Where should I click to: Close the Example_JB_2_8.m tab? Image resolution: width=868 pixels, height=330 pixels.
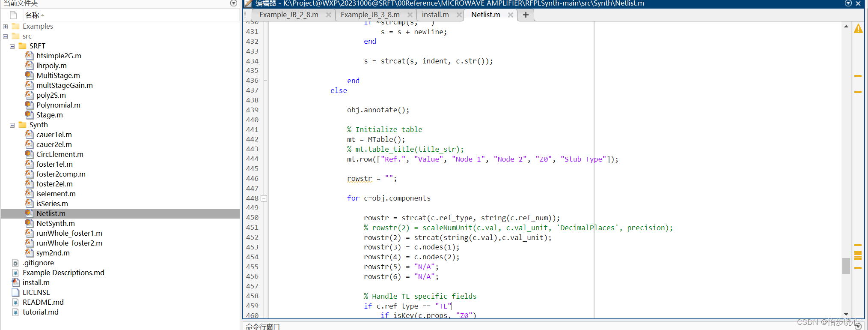click(329, 15)
